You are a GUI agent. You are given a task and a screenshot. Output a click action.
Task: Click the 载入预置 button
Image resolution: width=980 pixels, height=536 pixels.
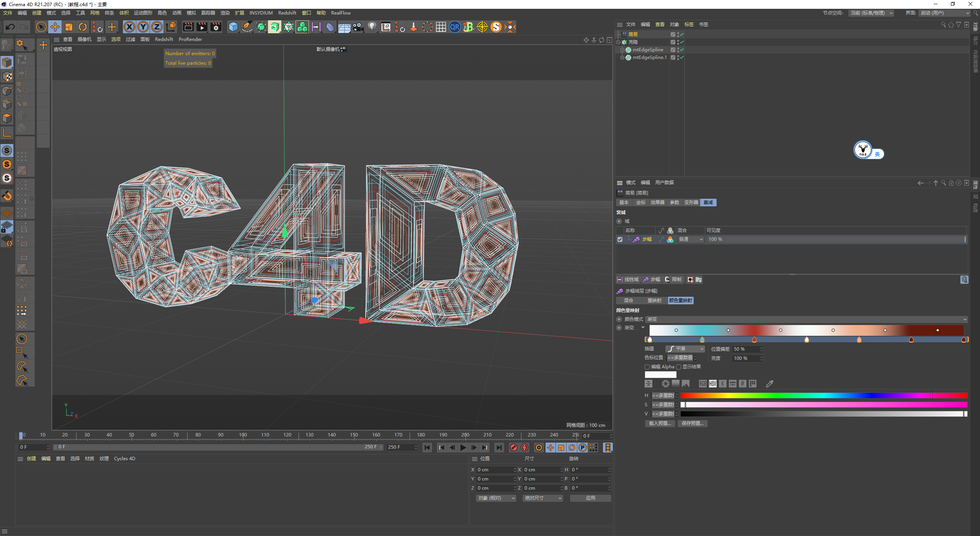tap(660, 423)
